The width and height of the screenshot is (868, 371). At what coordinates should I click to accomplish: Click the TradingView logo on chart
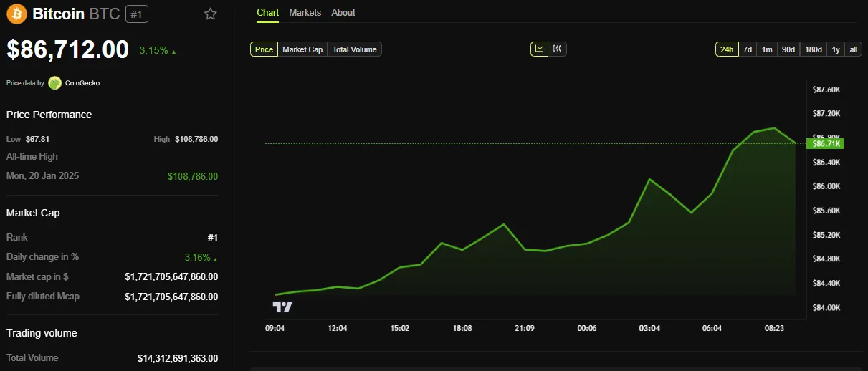coord(282,307)
